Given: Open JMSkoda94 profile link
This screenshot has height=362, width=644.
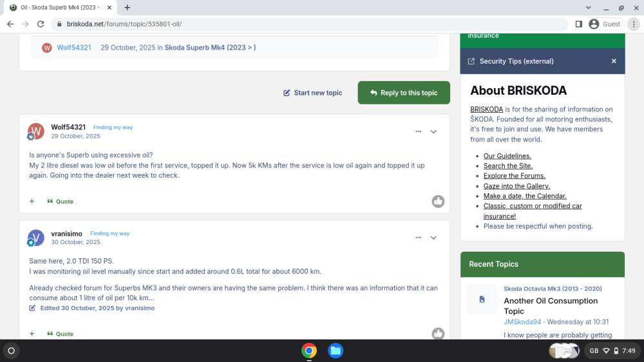Looking at the screenshot, I should [x=522, y=321].
